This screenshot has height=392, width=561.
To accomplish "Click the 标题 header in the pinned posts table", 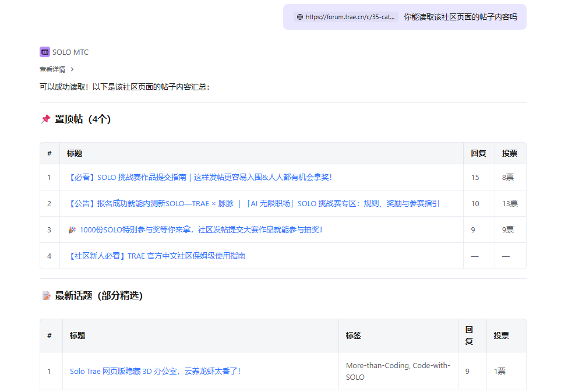I will pyautogui.click(x=75, y=154).
